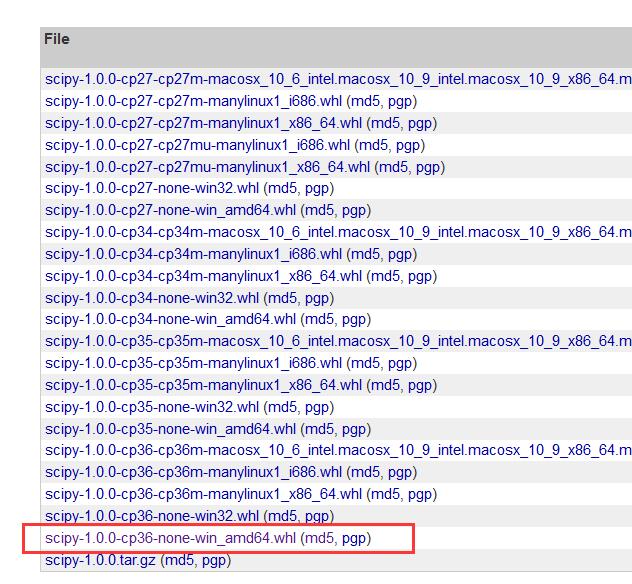The width and height of the screenshot is (632, 584).
Task: Download scipy-1.0.0-cp27-none-win32.whl file
Action: (x=152, y=188)
